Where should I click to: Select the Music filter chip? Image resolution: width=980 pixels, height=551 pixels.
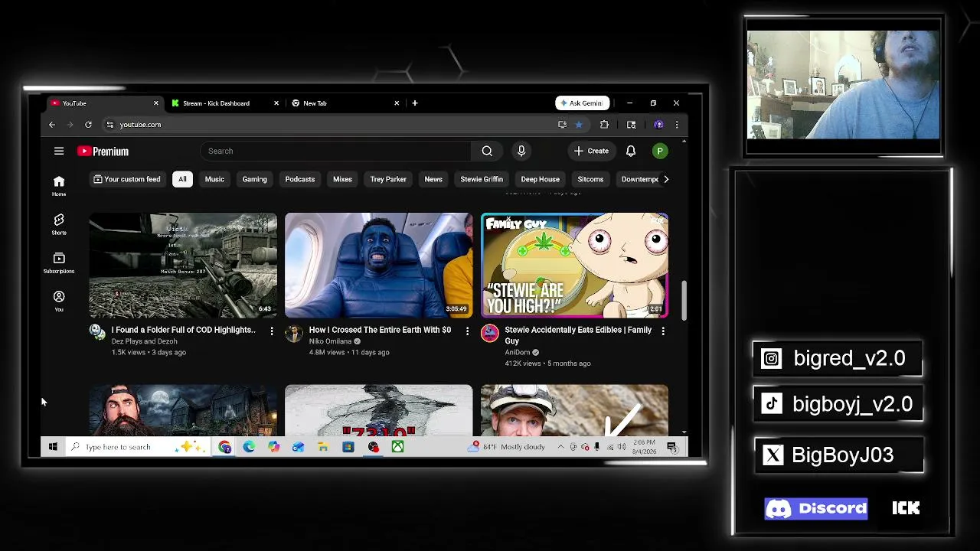(214, 179)
